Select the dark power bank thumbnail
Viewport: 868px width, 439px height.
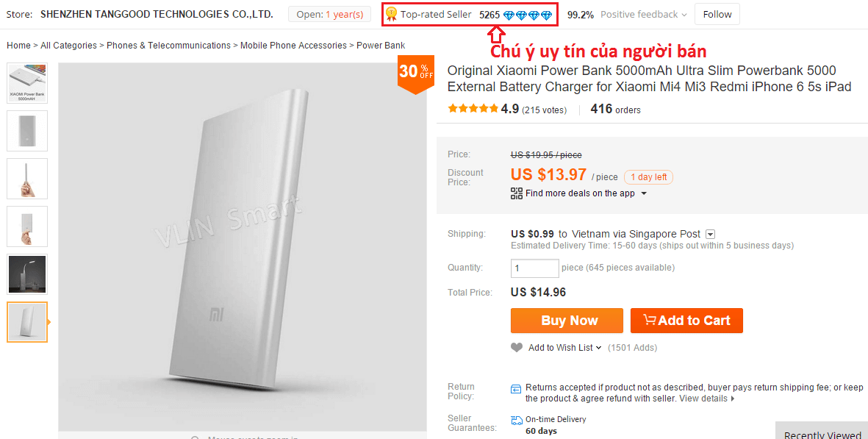26,274
